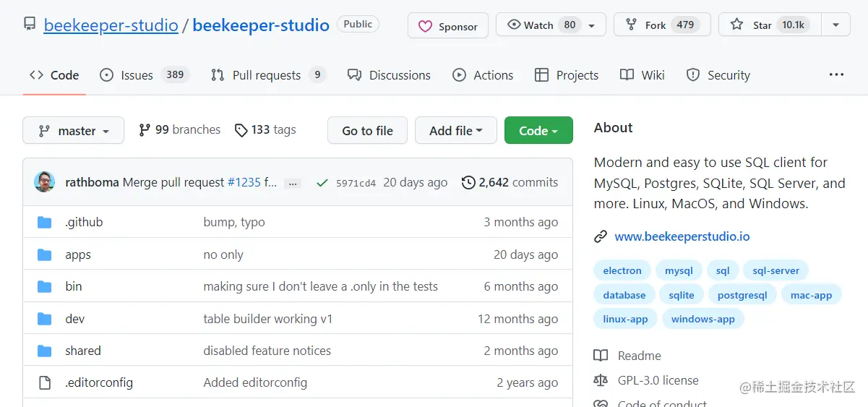Open 'disabled feature notices' commit message

(267, 351)
